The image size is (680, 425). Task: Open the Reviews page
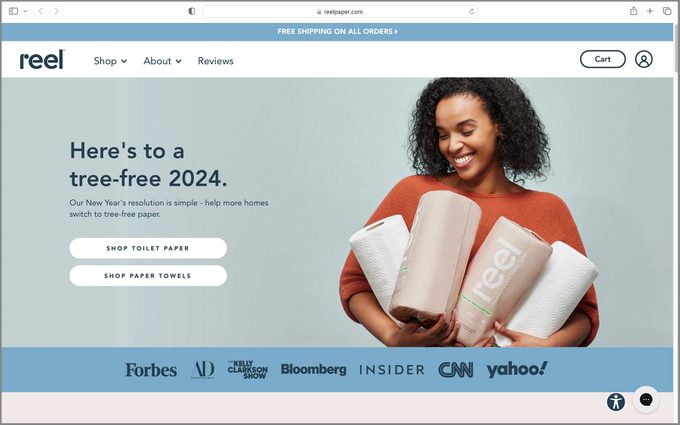216,61
